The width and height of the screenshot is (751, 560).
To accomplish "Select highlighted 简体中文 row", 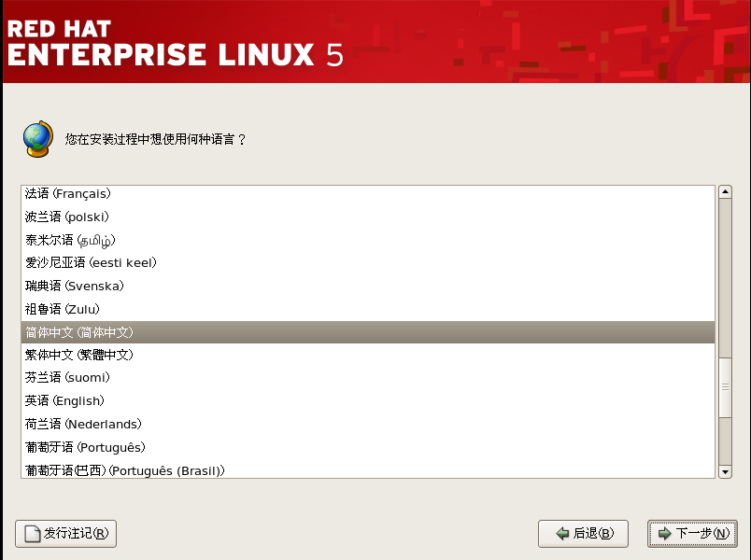I will [368, 332].
